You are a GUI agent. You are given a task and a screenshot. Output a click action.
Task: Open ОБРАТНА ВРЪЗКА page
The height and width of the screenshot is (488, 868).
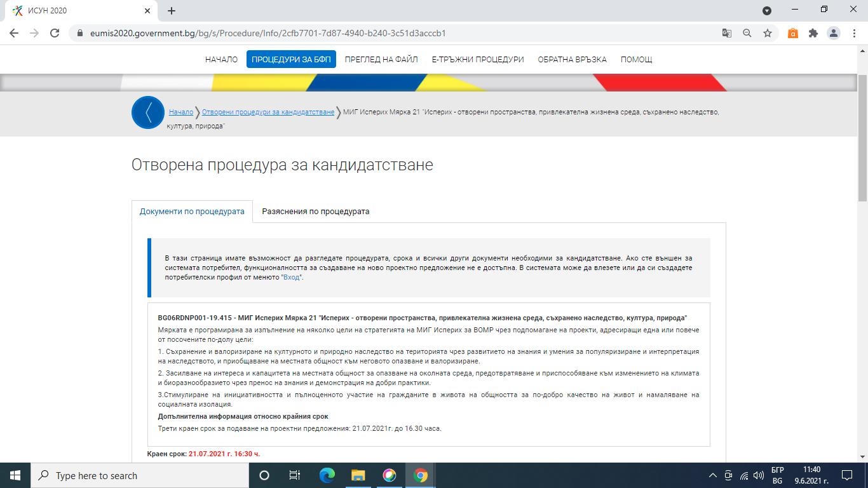click(572, 59)
